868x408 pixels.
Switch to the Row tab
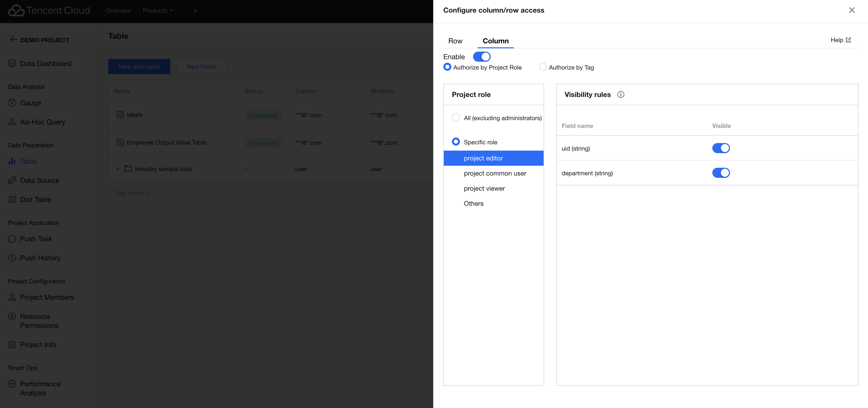455,41
